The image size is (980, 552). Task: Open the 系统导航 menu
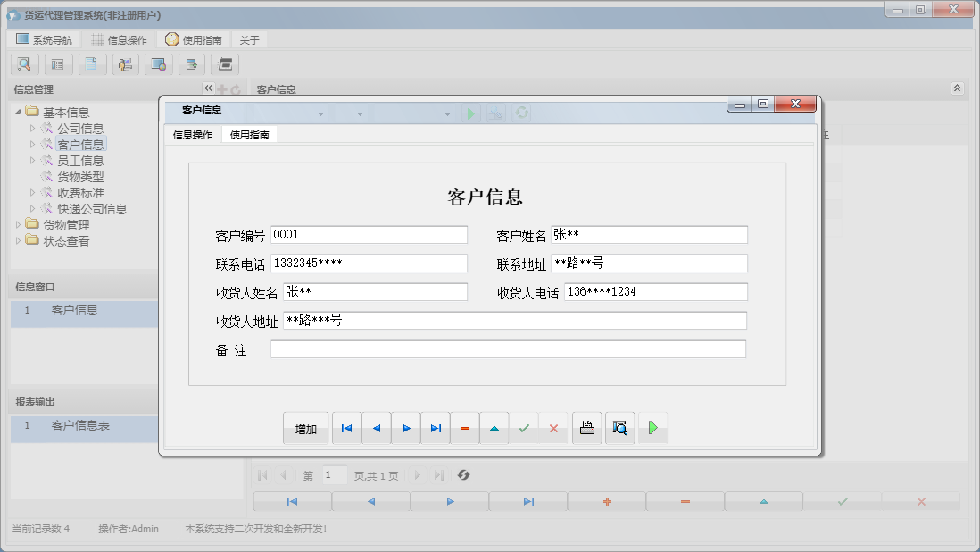[x=45, y=40]
